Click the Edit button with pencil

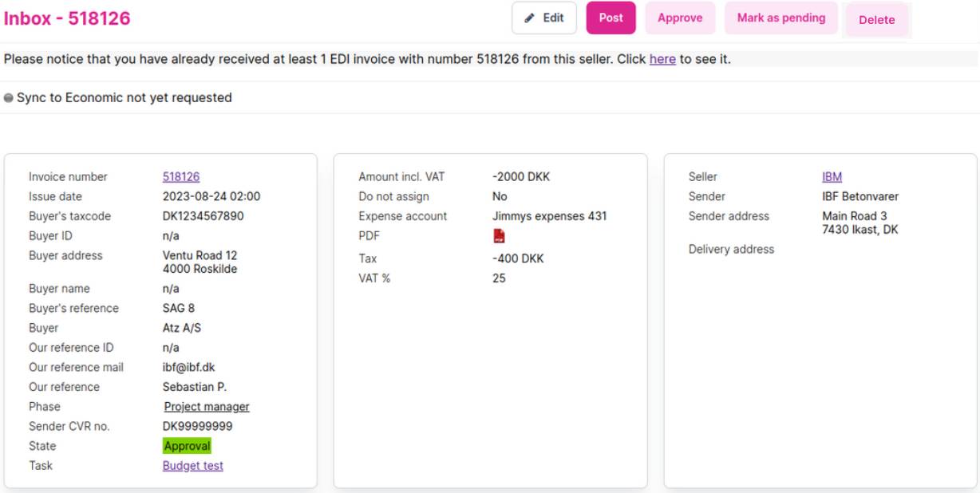click(x=544, y=18)
